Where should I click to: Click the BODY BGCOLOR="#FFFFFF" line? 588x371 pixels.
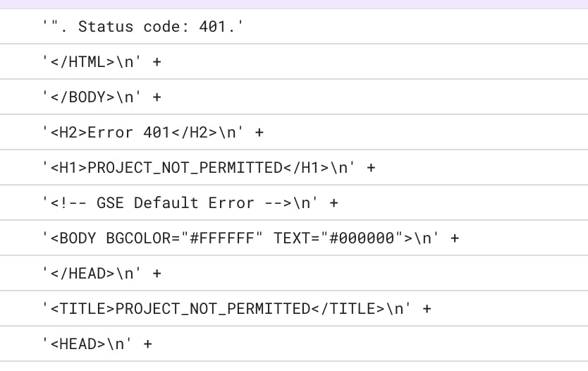pyautogui.click(x=294, y=238)
